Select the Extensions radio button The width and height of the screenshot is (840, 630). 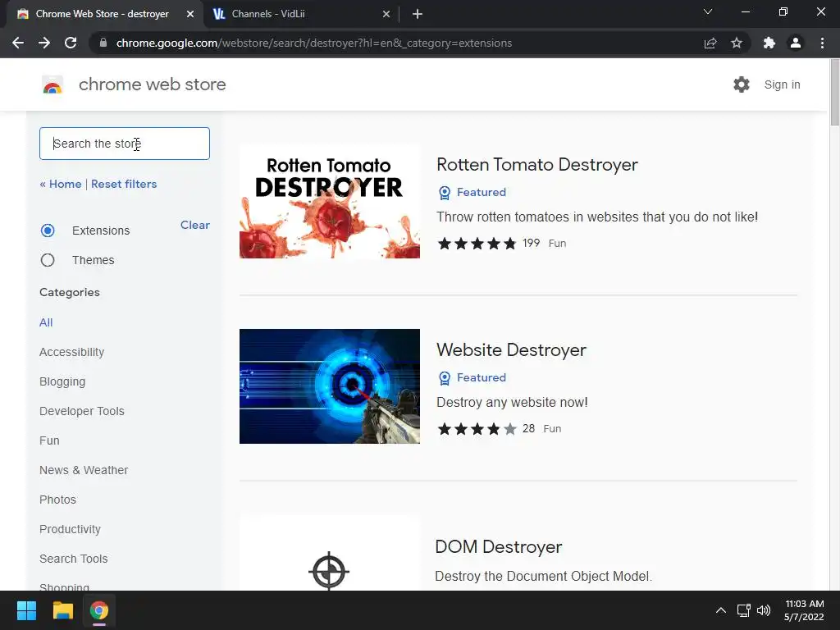coord(48,231)
